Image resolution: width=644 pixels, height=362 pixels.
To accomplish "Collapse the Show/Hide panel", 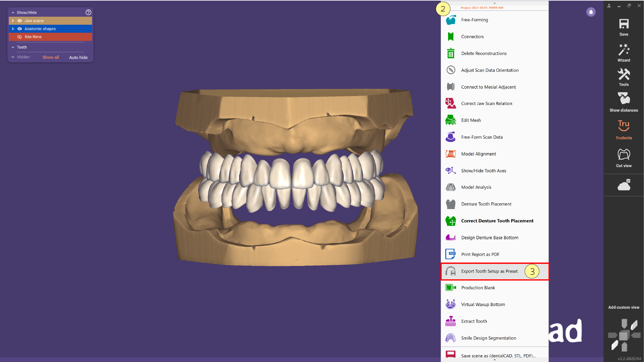I will (x=13, y=13).
